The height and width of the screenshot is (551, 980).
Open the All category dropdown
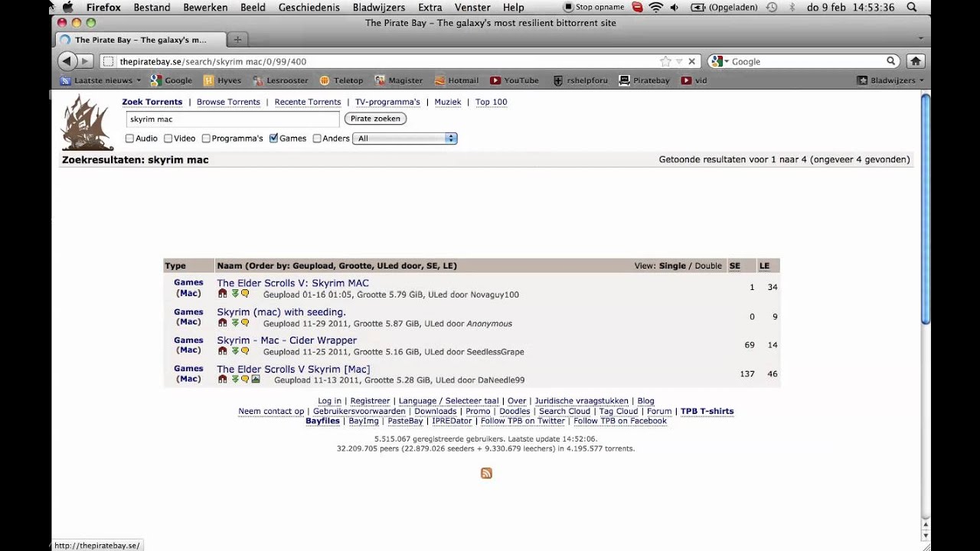coord(405,139)
